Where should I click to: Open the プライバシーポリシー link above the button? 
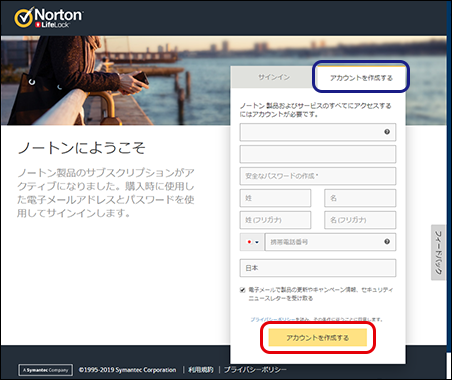pos(272,319)
